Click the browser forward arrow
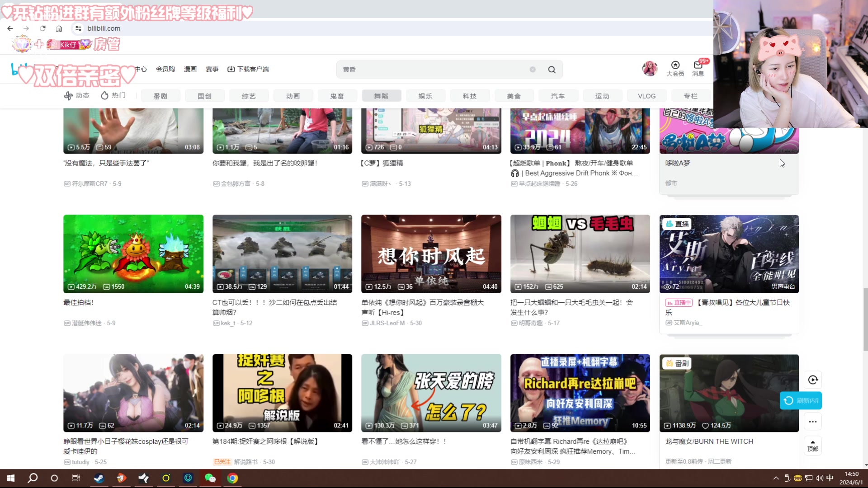This screenshot has width=868, height=488. [x=26, y=28]
